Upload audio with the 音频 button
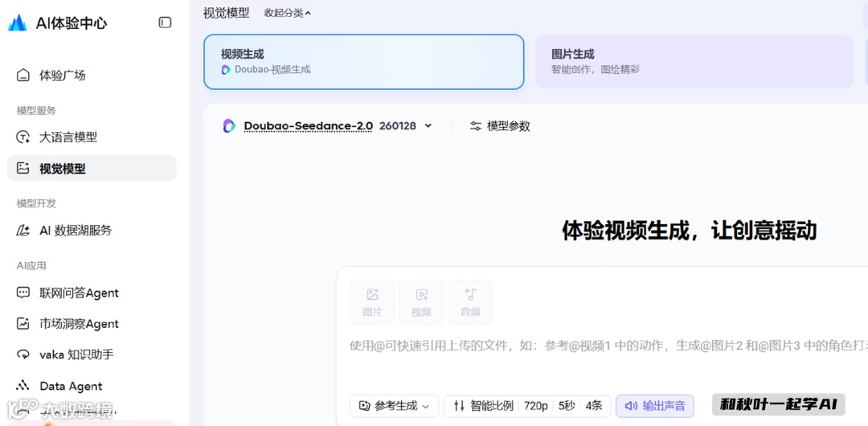The height and width of the screenshot is (426, 868). (470, 302)
